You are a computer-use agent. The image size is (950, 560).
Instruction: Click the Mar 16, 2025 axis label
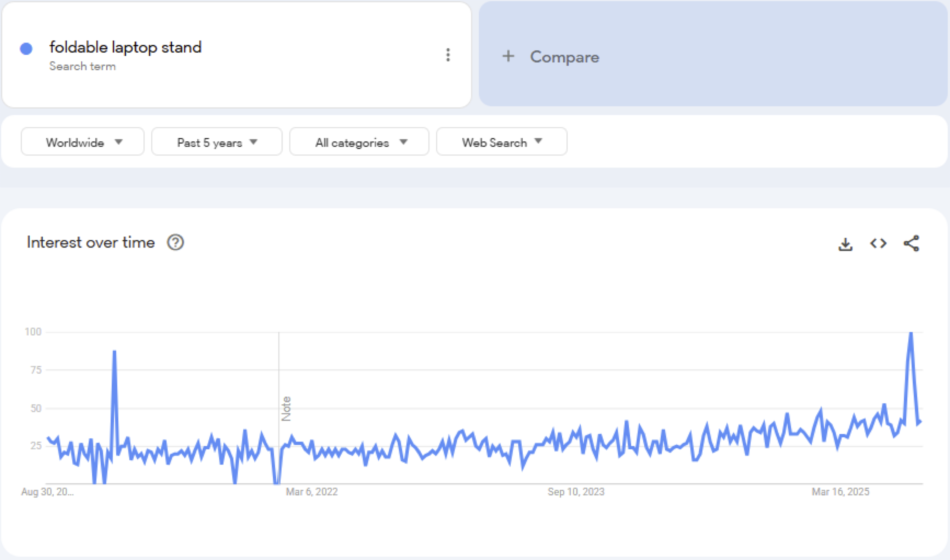pos(841,492)
